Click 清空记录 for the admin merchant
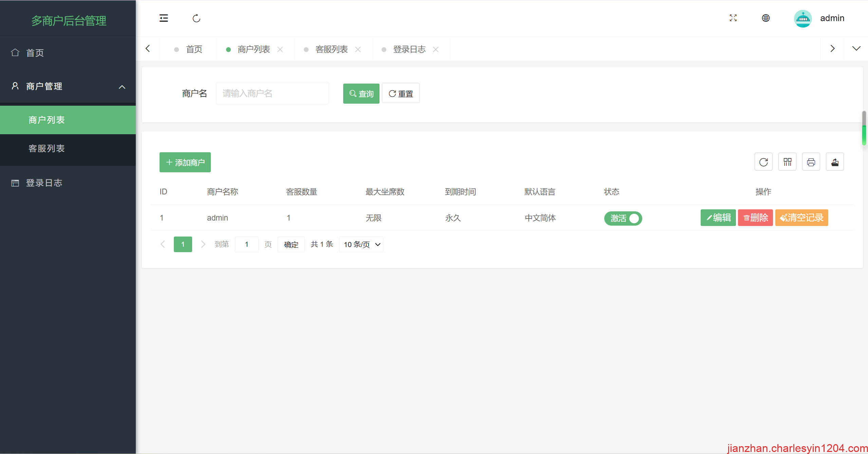Screen dimensions: 868x454 (x=801, y=217)
